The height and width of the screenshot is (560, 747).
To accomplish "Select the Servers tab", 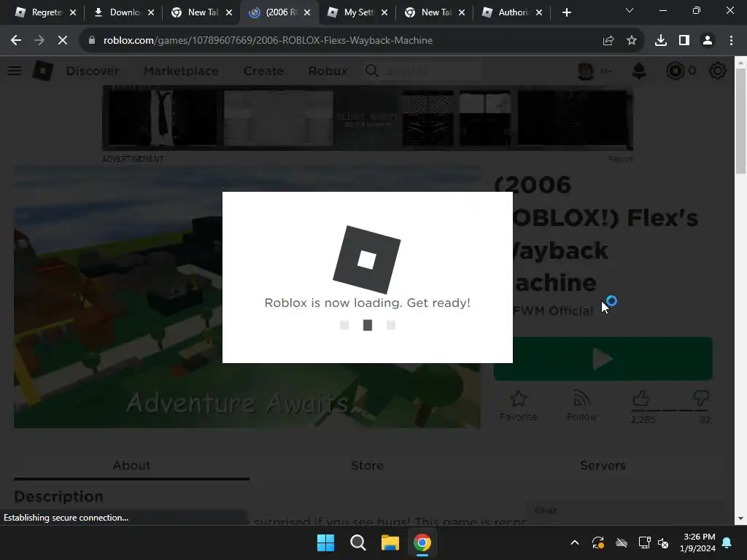I will tap(603, 465).
